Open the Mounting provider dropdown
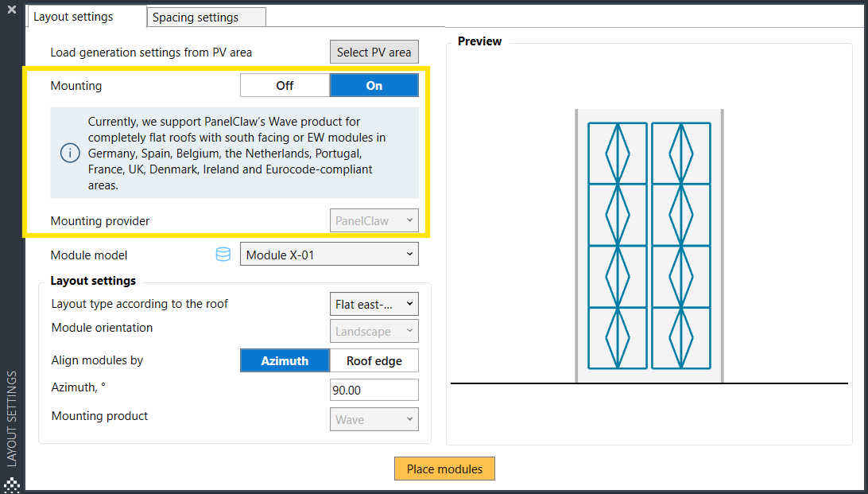The width and height of the screenshot is (868, 494). click(x=374, y=220)
